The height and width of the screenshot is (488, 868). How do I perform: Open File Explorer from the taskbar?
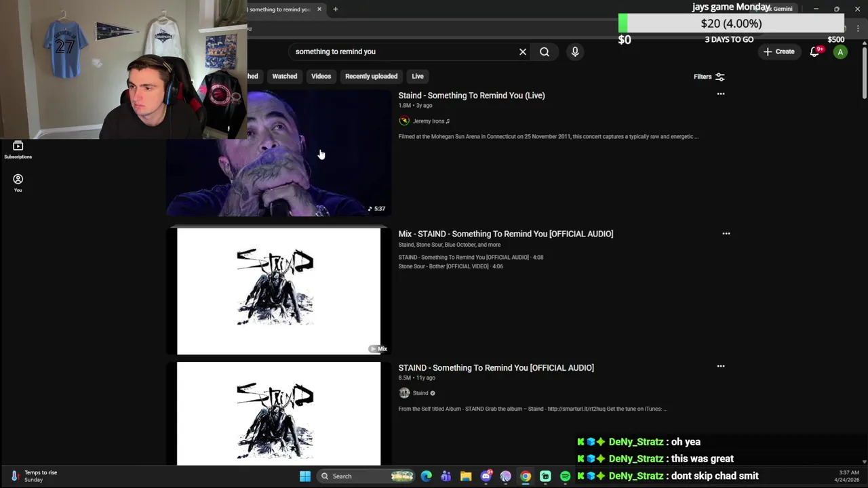pos(466,476)
